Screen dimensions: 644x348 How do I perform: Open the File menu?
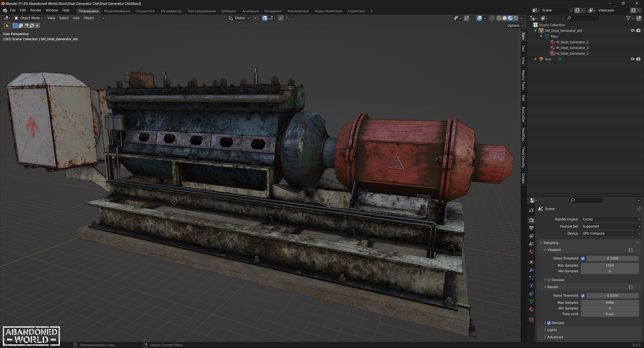[13, 10]
